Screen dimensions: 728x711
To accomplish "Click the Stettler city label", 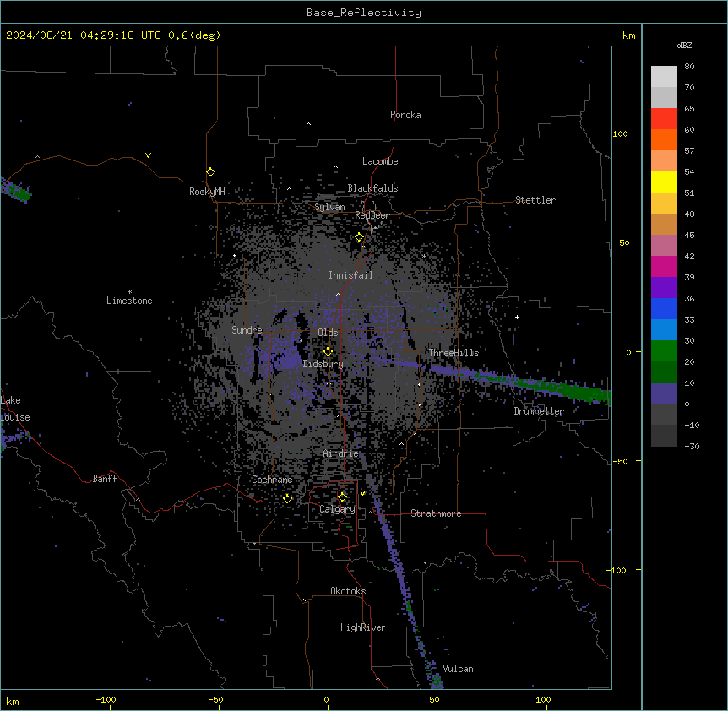I will 535,200.
